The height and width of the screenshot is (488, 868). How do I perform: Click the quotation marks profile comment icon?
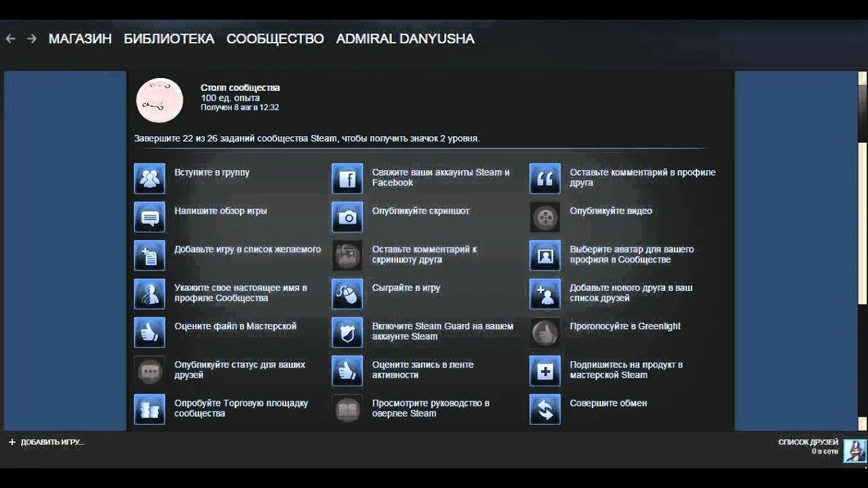(545, 178)
